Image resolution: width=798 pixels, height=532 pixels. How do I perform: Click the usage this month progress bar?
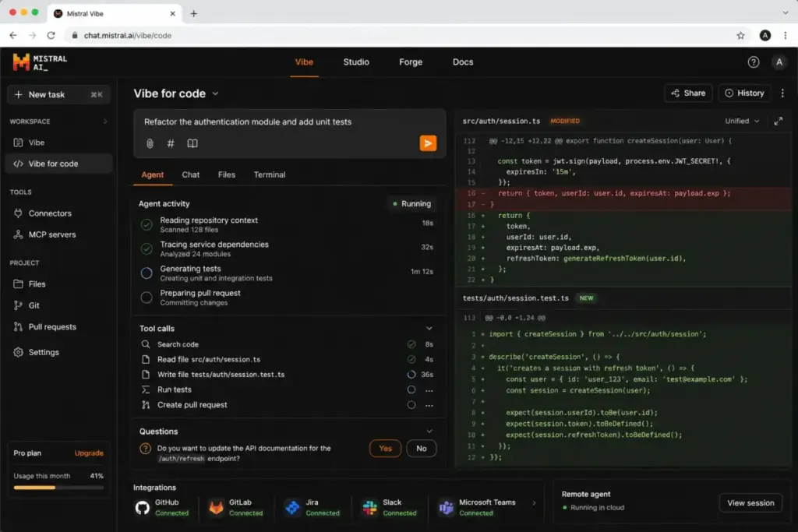tap(58, 488)
